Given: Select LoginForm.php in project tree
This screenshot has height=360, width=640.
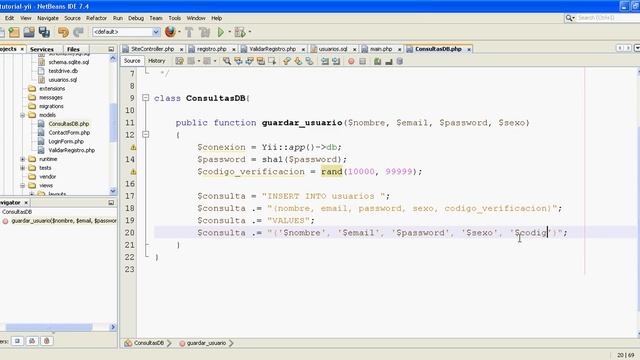Looking at the screenshot, I should (x=66, y=141).
